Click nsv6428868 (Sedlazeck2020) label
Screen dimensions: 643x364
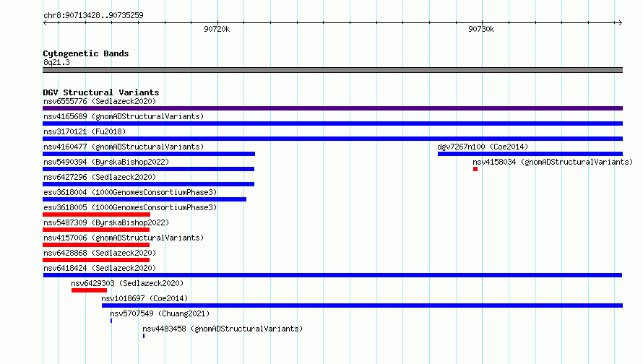[100, 253]
